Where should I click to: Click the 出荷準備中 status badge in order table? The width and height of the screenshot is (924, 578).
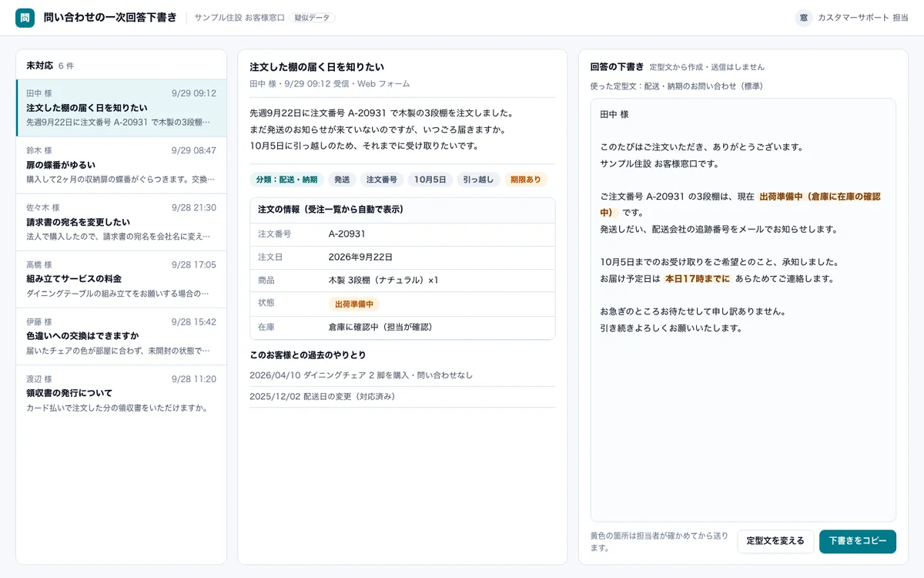point(354,304)
